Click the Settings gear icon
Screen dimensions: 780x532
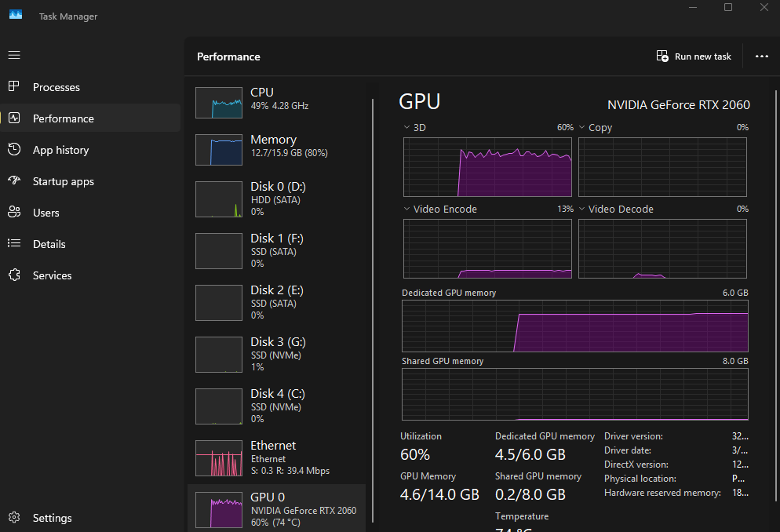click(14, 517)
